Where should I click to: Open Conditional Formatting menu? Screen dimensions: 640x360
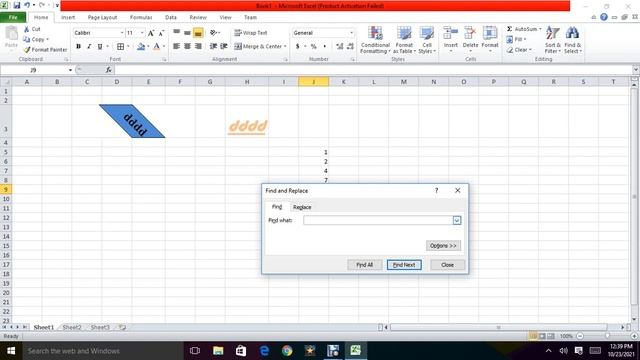coord(375,40)
